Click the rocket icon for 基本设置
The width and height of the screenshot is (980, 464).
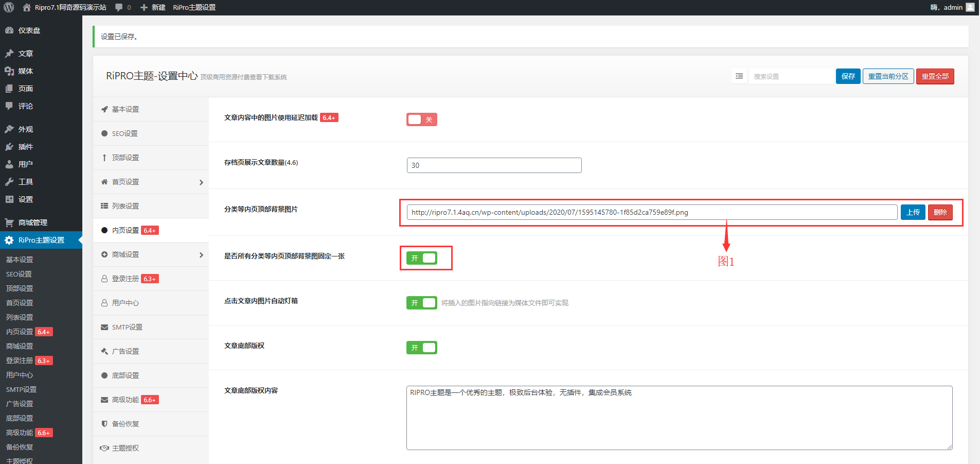point(104,109)
